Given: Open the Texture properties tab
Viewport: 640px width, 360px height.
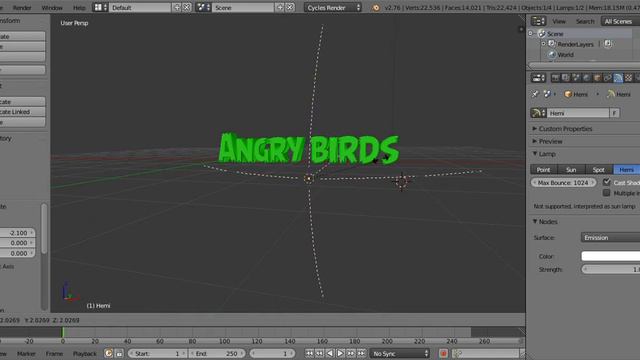Looking at the screenshot, I should point(629,78).
